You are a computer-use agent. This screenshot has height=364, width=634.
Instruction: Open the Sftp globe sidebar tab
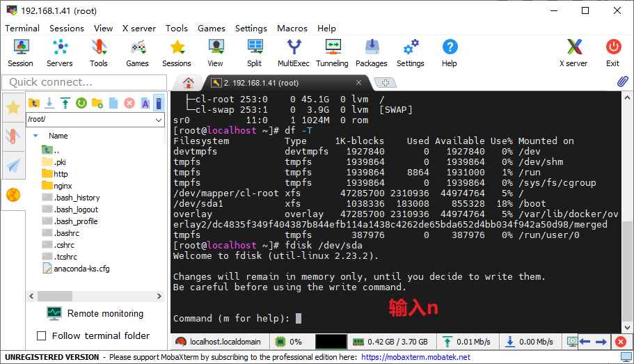click(x=13, y=195)
